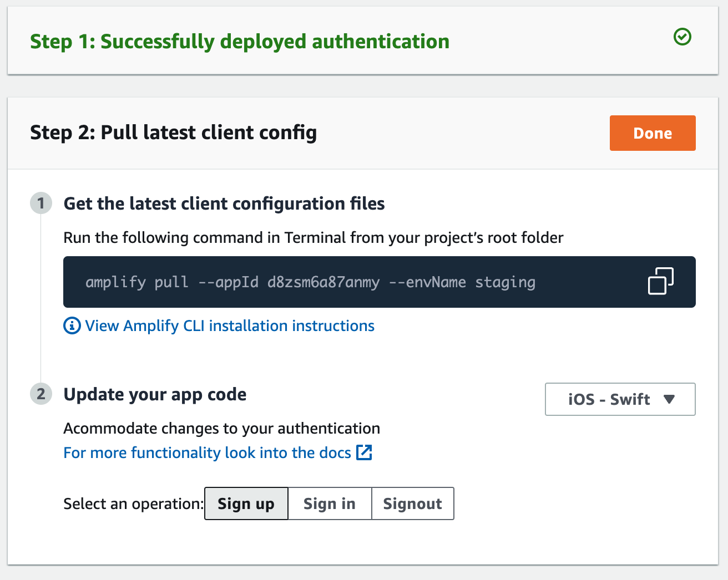Viewport: 728px width, 580px height.
Task: Open View Amplify CLI installation instructions link
Action: 230,326
